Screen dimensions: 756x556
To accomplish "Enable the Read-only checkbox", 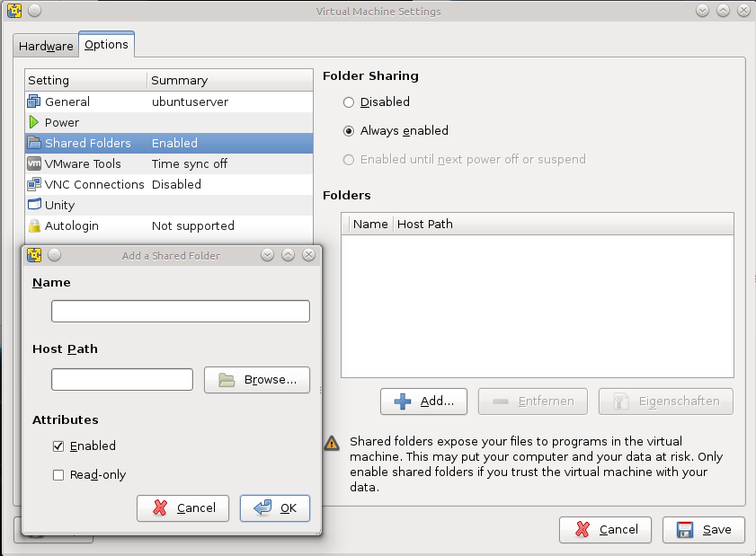I will [x=58, y=475].
